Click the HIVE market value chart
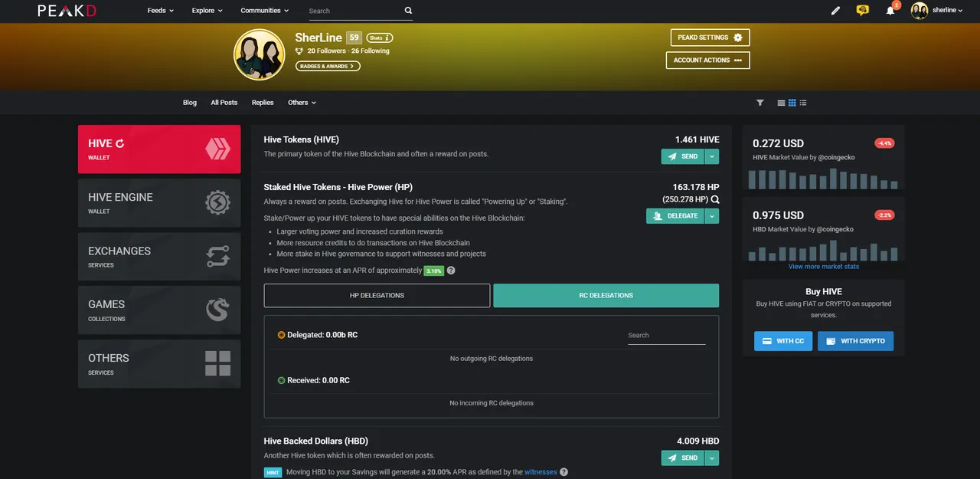 point(823,179)
